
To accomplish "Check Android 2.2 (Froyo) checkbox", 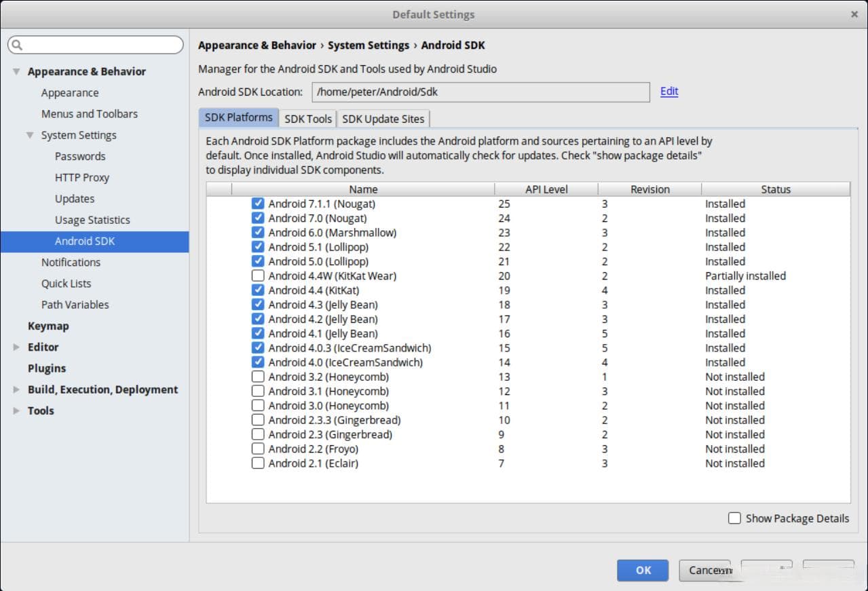I will (258, 449).
